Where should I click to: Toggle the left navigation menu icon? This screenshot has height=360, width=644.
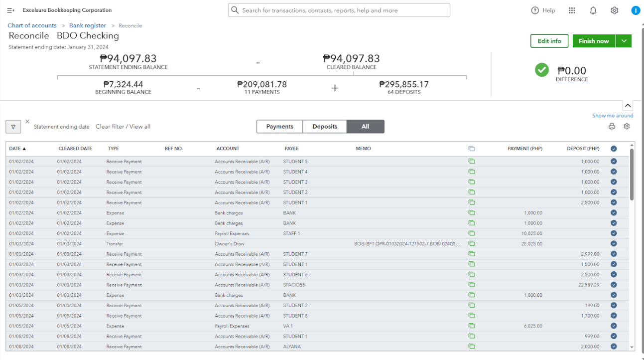tap(10, 10)
